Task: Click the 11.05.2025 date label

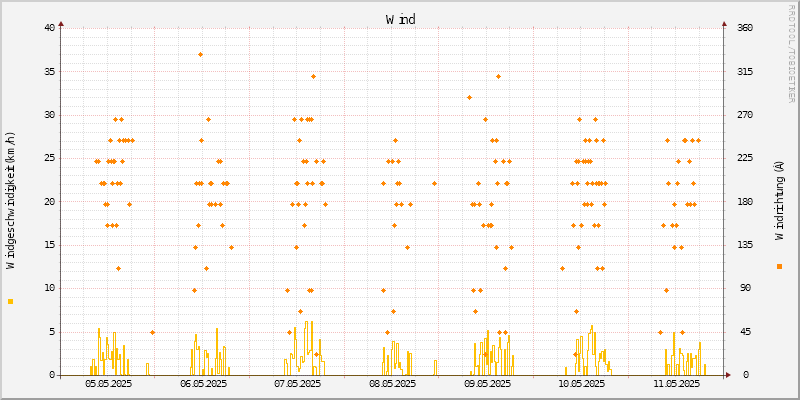Action: pos(676,383)
